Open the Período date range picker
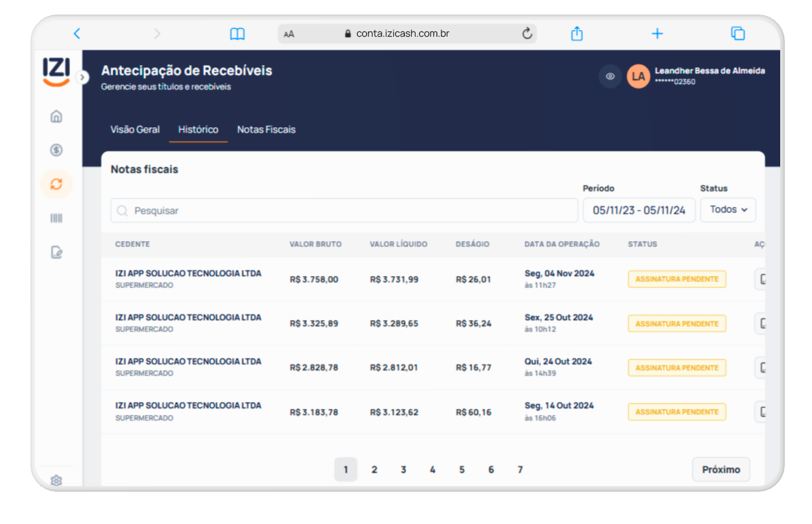 point(638,210)
